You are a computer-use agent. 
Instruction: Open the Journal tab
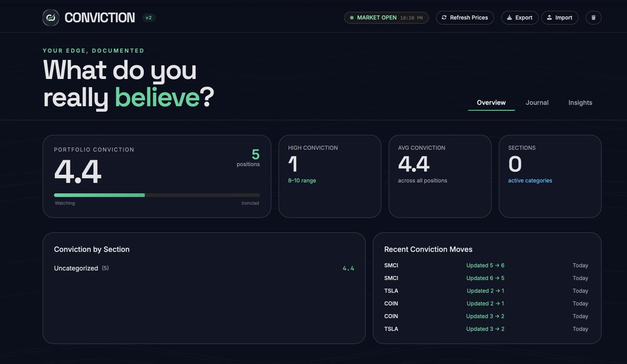tap(537, 103)
